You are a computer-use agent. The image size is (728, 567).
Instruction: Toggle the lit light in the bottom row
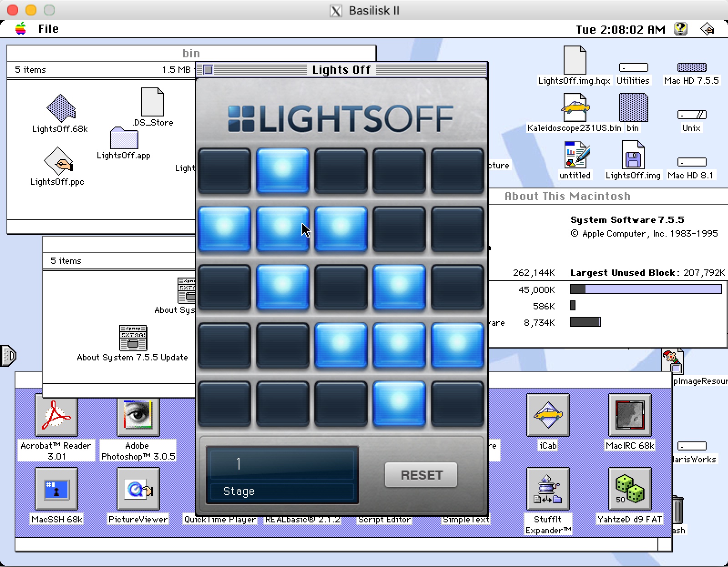(x=399, y=403)
